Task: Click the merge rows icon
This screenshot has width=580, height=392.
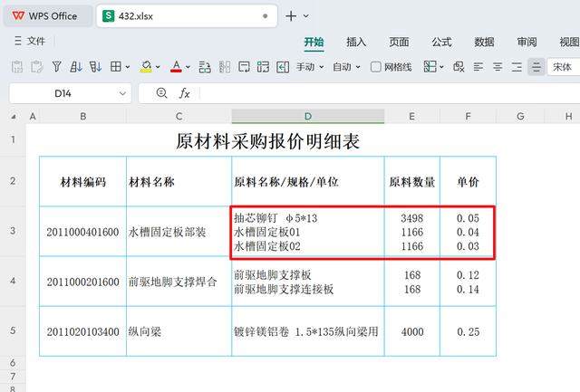Action: tap(205, 67)
